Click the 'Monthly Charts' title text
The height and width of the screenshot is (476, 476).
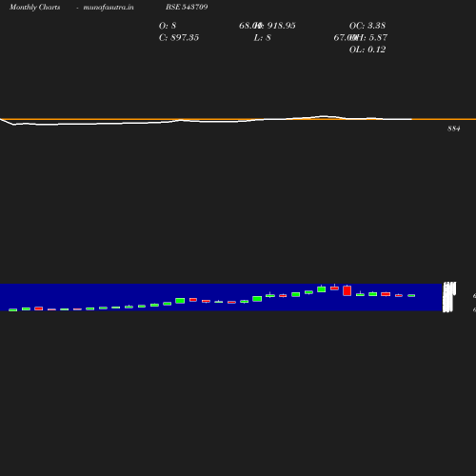[x=34, y=7]
